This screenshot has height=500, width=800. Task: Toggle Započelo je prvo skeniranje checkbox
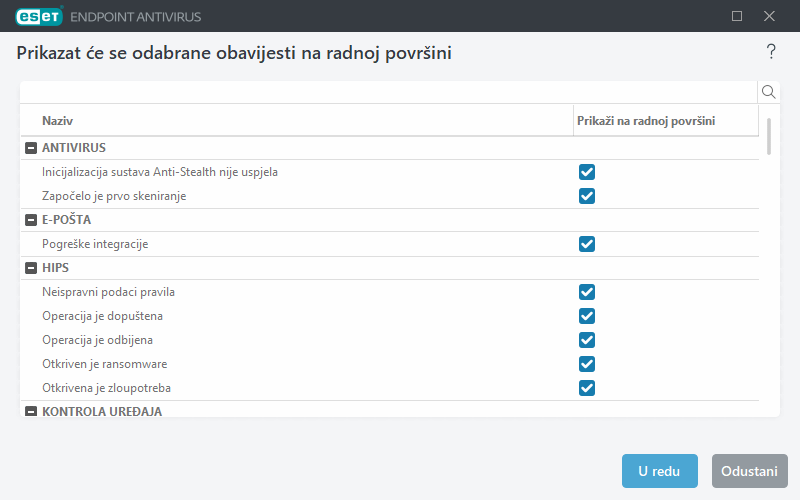point(587,196)
